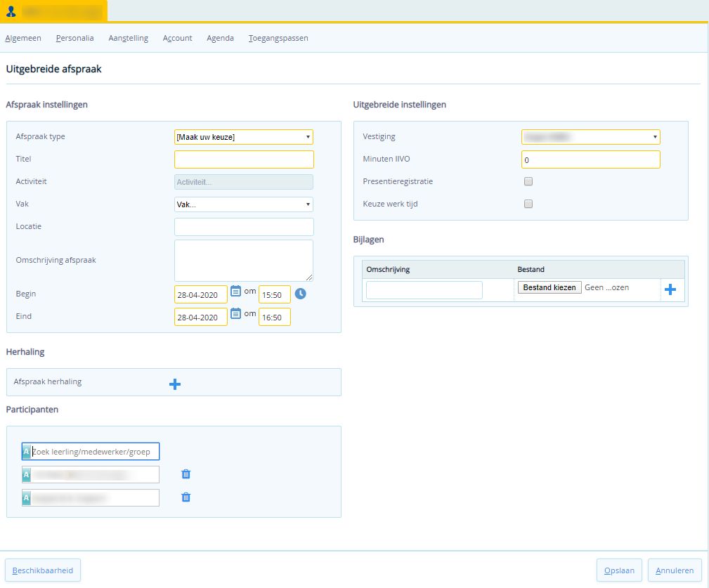Click the A icon in the participant search field
Screen dimensions: 709x588
27,451
